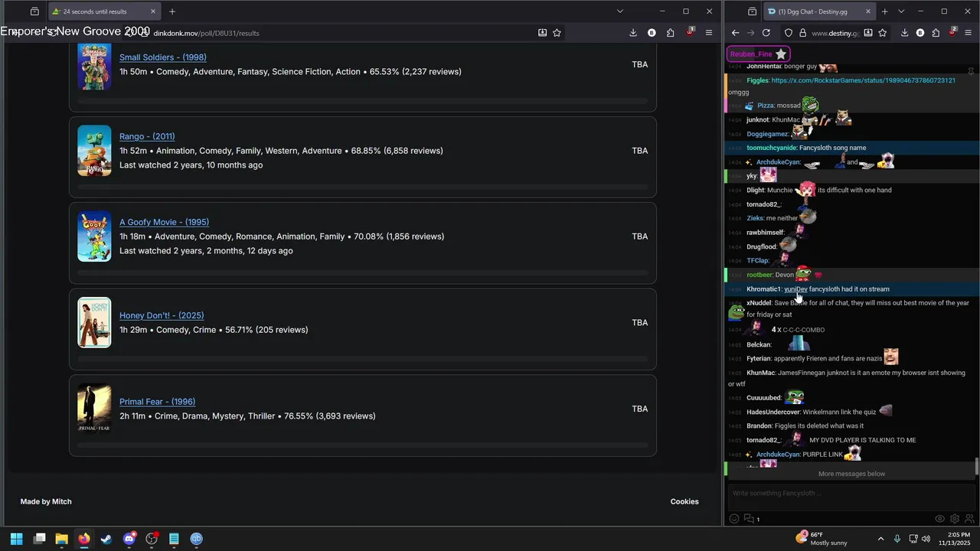Open the chat user list icon

(969, 519)
